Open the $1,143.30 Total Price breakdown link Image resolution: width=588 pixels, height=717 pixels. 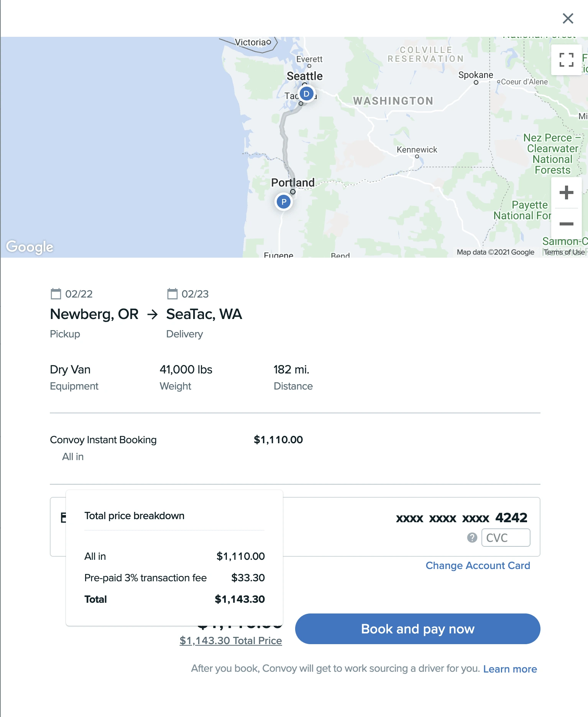(231, 641)
